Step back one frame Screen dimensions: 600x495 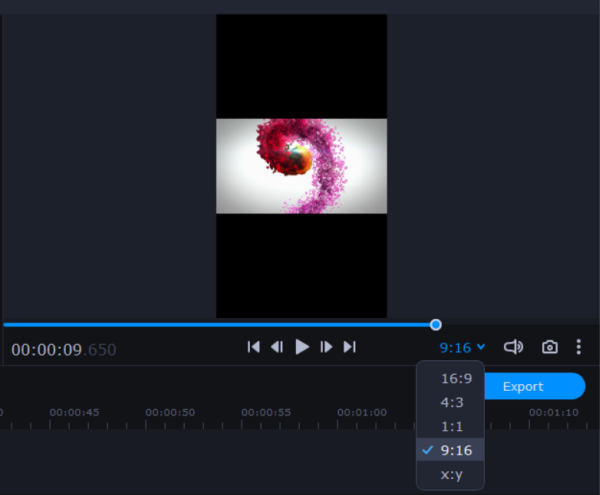click(x=277, y=347)
